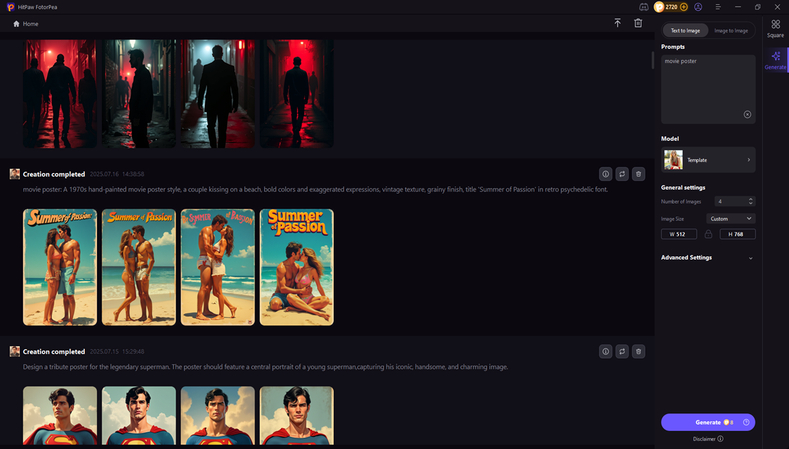Open fourth red alley lone figure thumbnail
Image resolution: width=789 pixels, height=449 pixels.
click(297, 94)
